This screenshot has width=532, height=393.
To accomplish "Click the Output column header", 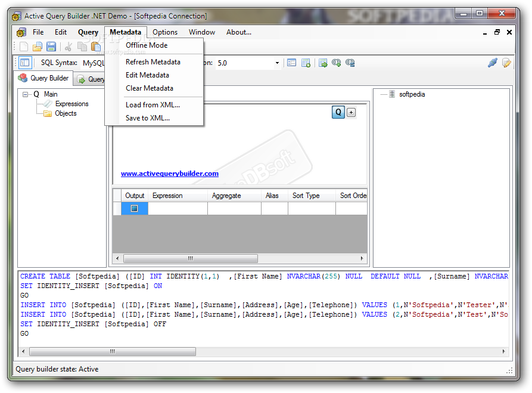I will click(135, 196).
